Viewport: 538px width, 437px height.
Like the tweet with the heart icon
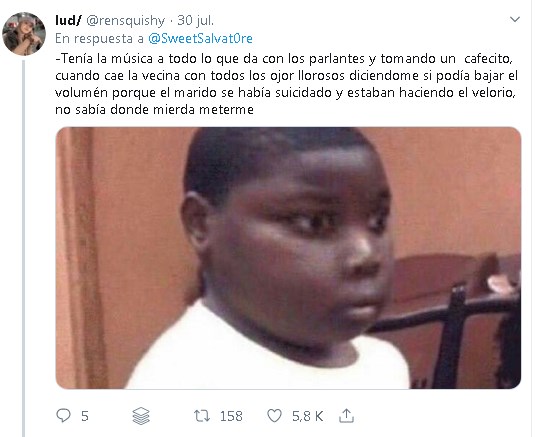(274, 416)
